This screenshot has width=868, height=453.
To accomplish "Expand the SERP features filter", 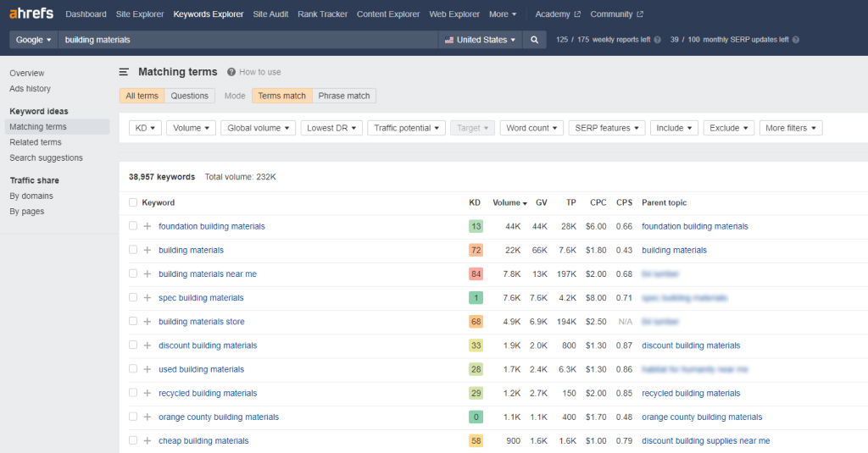I will [607, 128].
